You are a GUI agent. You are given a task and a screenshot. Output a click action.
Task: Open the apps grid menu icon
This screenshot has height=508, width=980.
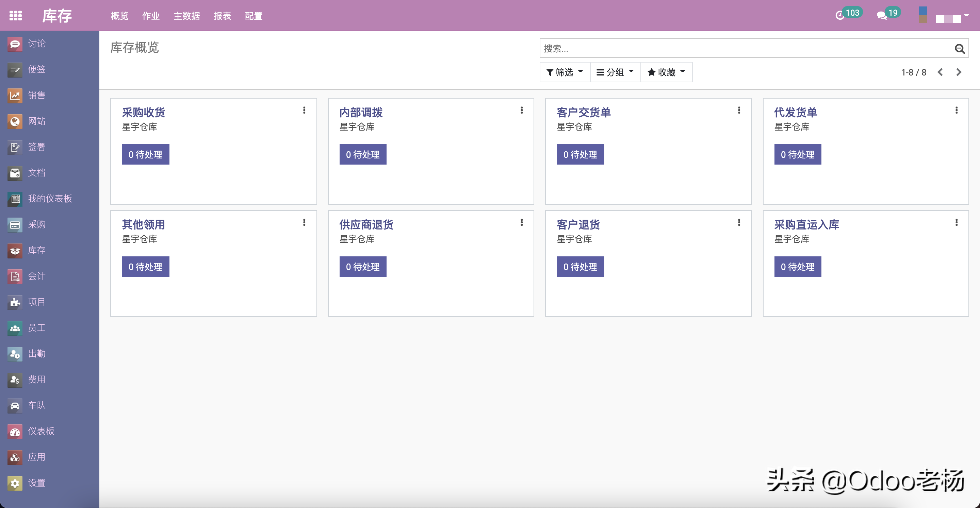point(16,16)
